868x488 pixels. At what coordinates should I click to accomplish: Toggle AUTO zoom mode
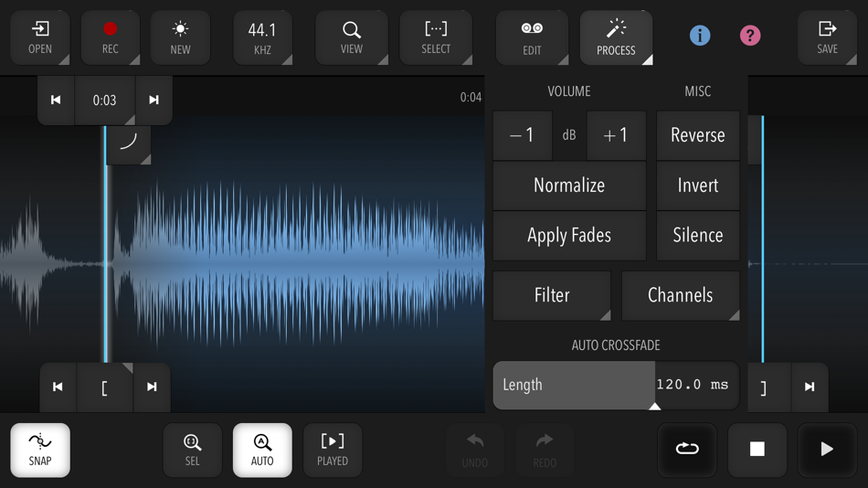(x=262, y=451)
